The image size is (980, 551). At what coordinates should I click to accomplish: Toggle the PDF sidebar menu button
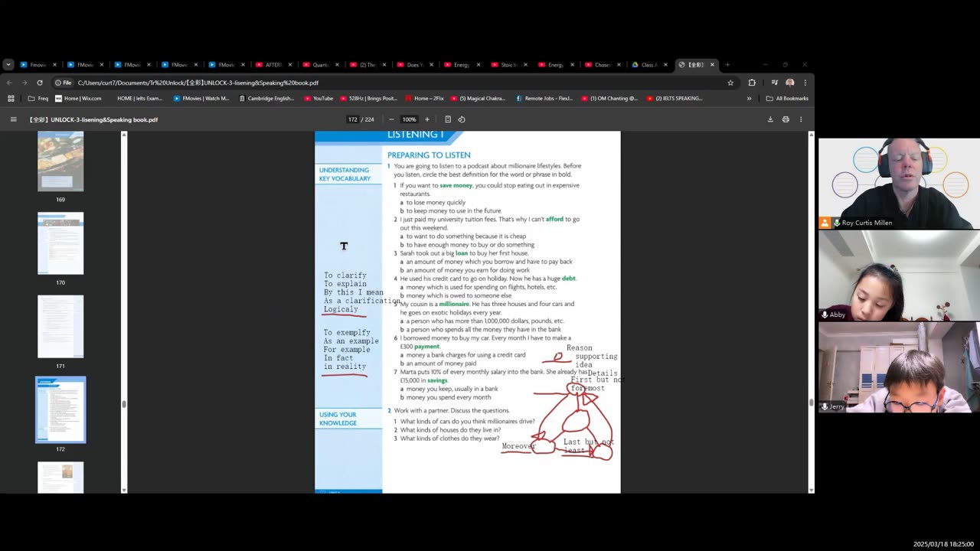tap(13, 119)
